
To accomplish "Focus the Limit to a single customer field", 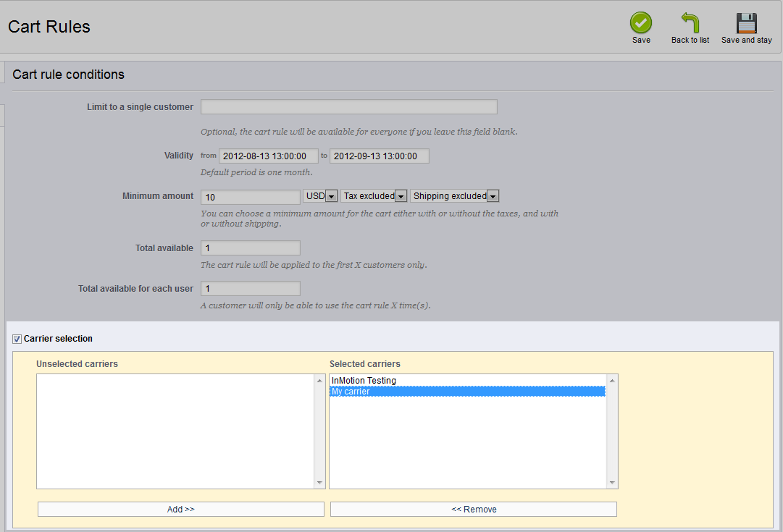I will pos(349,107).
